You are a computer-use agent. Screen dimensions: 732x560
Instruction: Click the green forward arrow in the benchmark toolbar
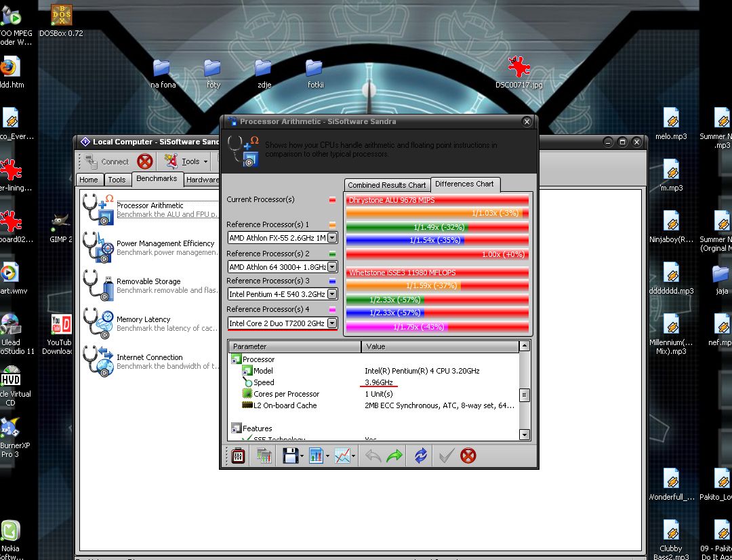point(394,456)
